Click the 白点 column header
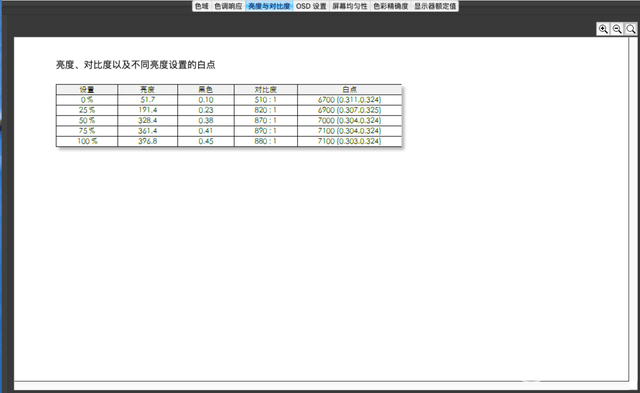Viewport: 640px width, 393px height. (349, 89)
